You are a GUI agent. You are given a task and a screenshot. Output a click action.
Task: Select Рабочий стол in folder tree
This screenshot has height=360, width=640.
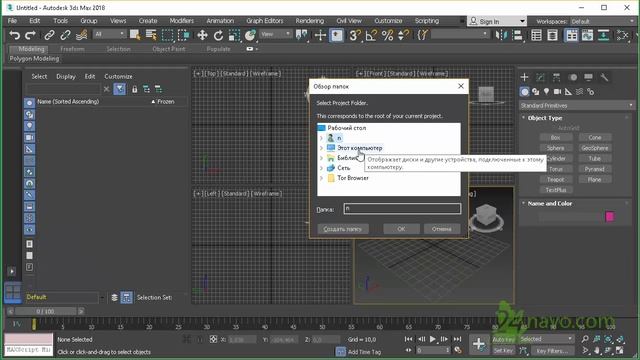(347, 128)
